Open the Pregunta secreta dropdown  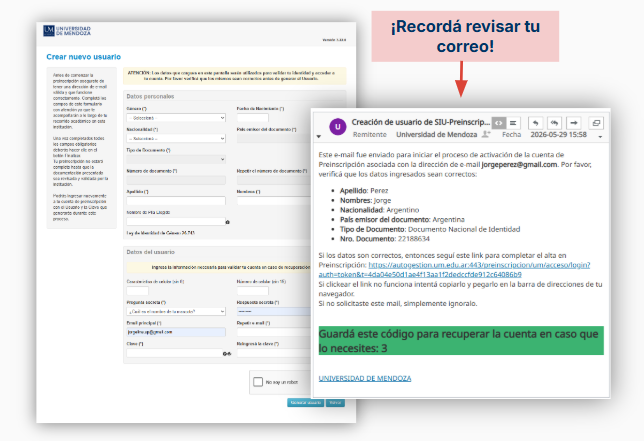[176, 312]
